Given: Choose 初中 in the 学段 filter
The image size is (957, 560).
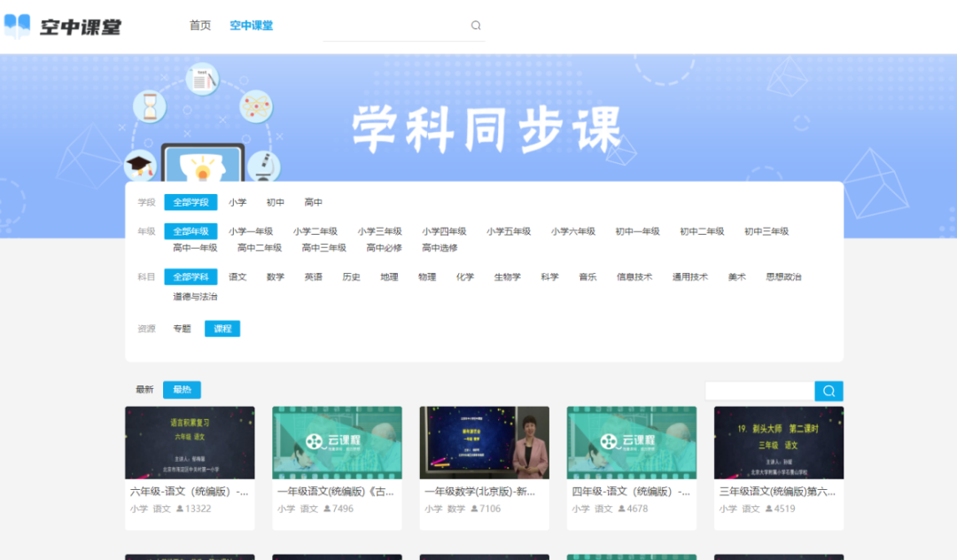Looking at the screenshot, I should [x=276, y=202].
